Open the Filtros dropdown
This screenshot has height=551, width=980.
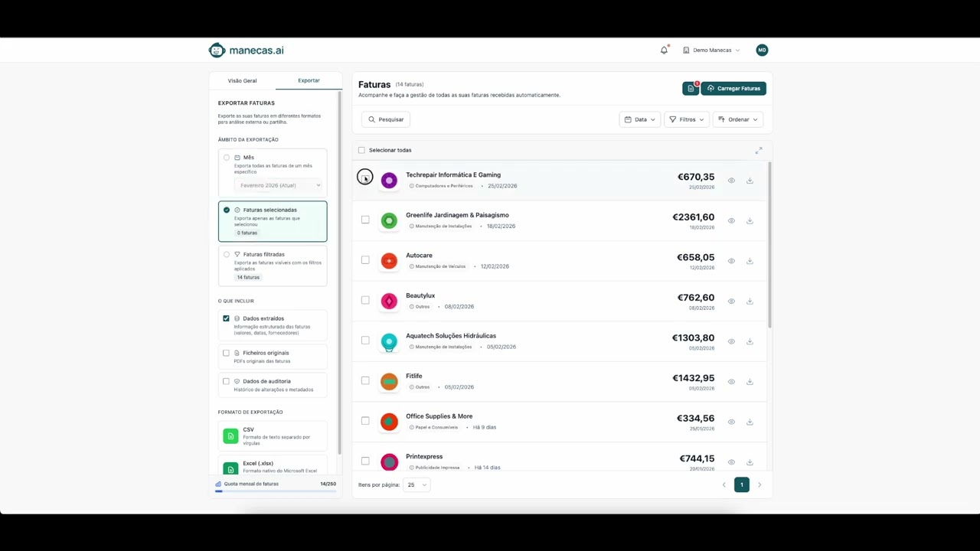click(686, 119)
